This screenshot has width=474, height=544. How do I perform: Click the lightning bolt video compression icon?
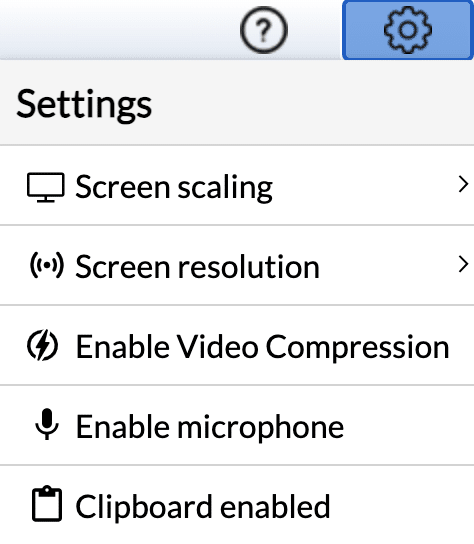43,345
